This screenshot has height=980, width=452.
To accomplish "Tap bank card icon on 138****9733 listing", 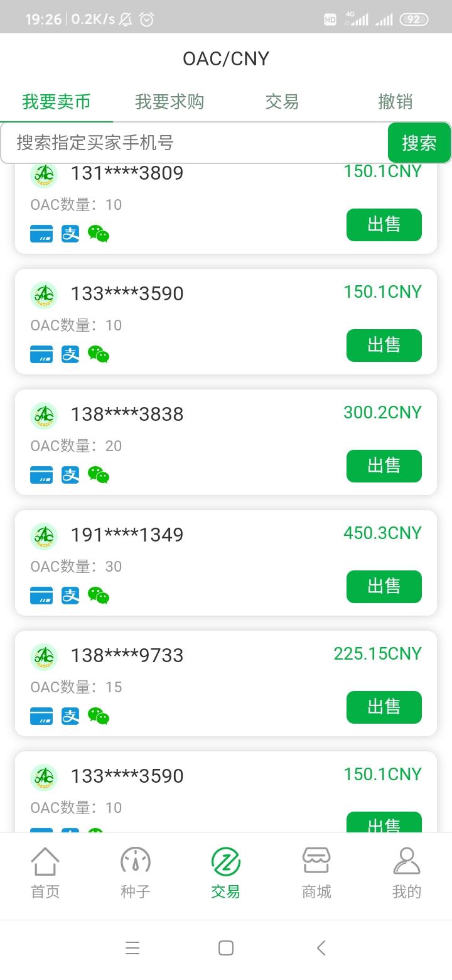I will pos(41,716).
